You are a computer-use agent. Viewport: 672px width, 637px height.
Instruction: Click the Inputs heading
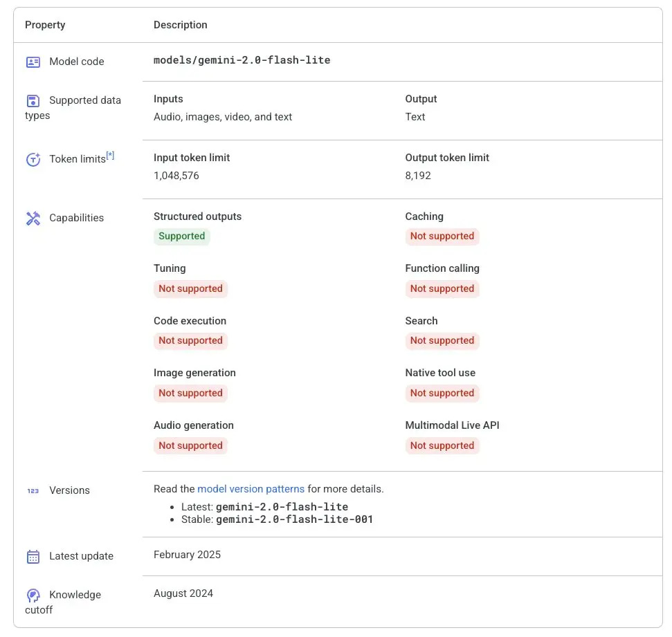pos(168,99)
